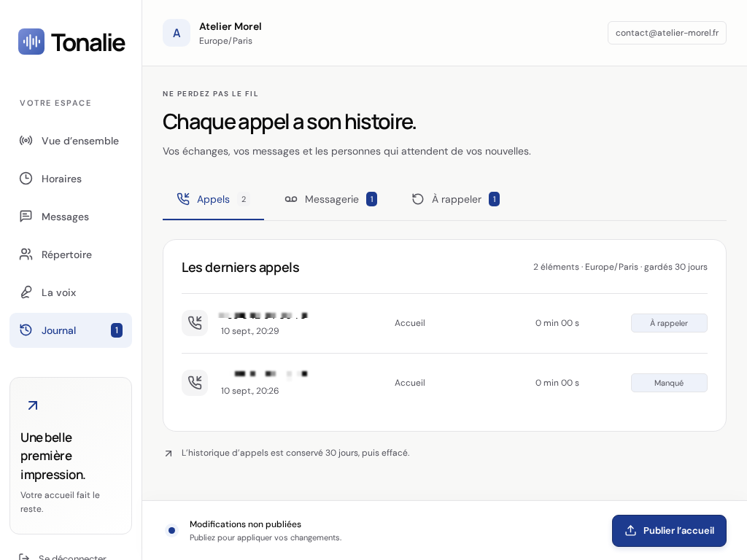
Task: Click Se déconnecter link
Action: (72, 557)
